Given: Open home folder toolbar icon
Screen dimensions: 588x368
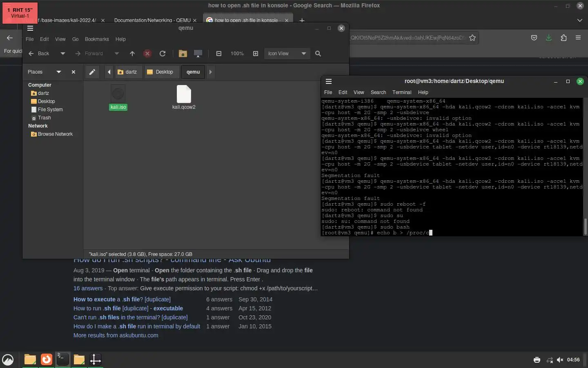Looking at the screenshot, I should (183, 54).
